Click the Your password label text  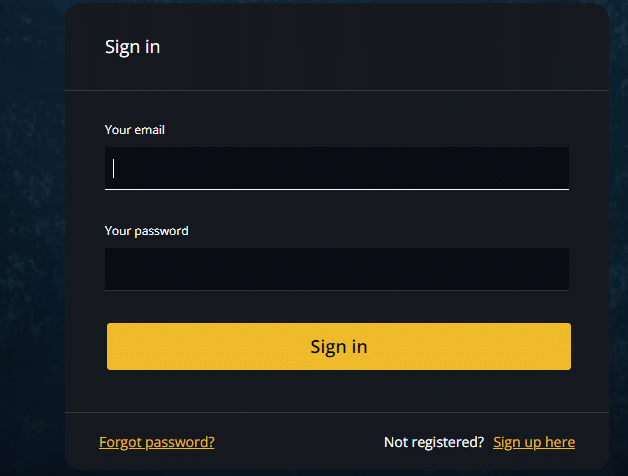point(146,231)
